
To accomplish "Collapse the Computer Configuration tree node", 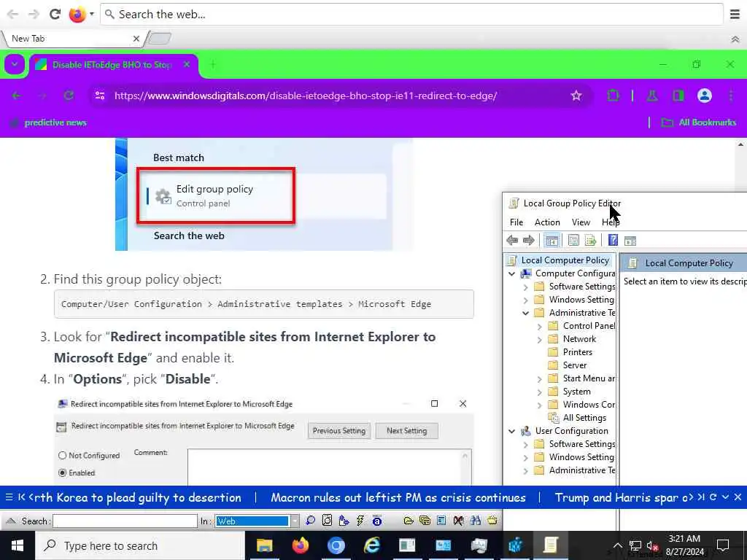I will 511,274.
